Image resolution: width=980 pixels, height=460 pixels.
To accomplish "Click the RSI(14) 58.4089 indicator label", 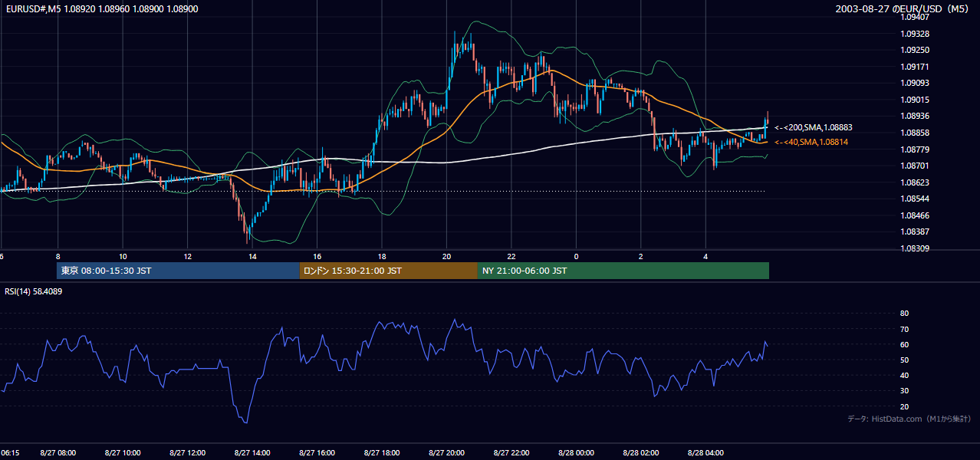I will (x=34, y=291).
